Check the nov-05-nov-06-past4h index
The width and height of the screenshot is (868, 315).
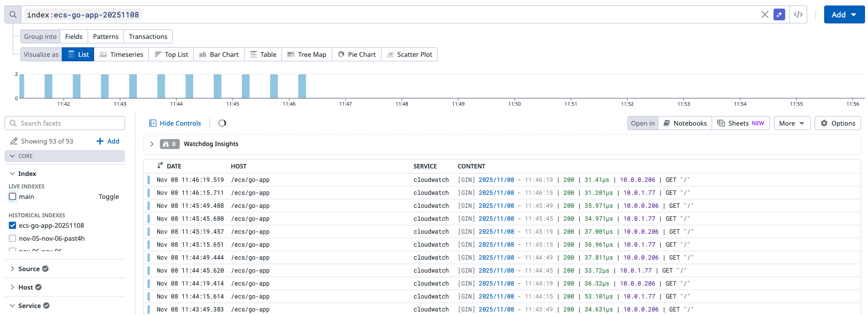[x=12, y=238]
